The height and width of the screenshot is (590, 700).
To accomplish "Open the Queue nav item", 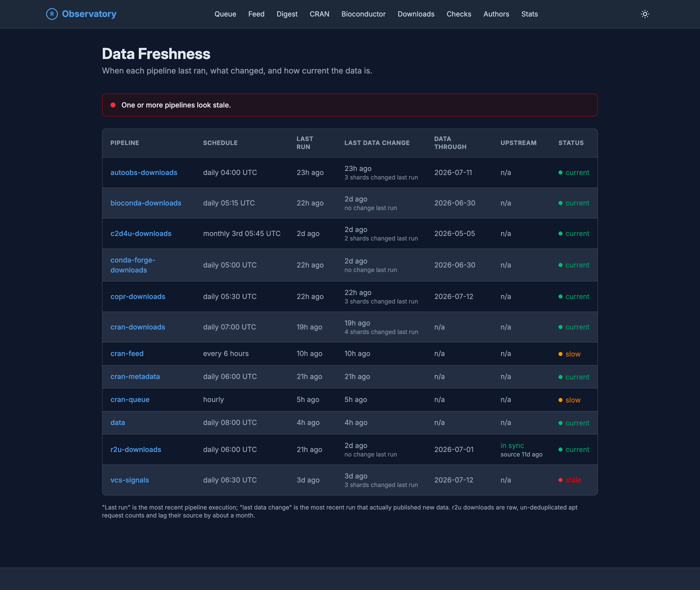I will (225, 14).
